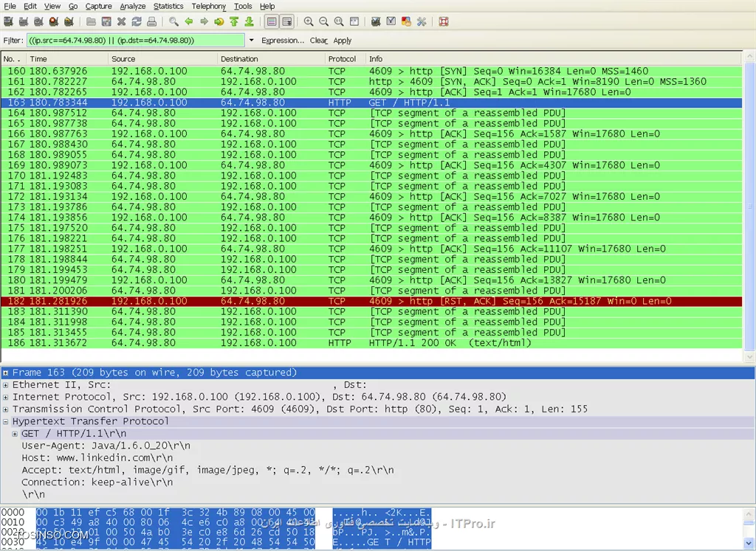This screenshot has height=551, width=756.
Task: Find a packet with magnifier icon
Action: click(174, 21)
